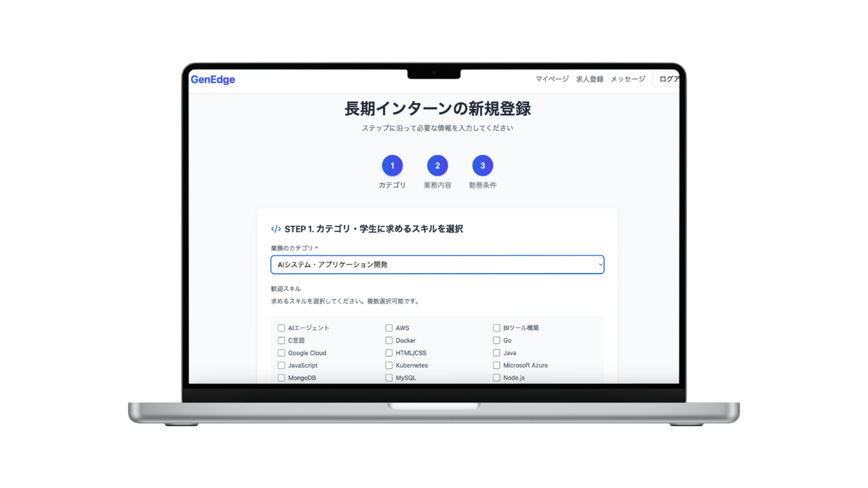Image resolution: width=868 pixels, height=488 pixels.
Task: Enable the JavaScript skill checkbox
Action: pyautogui.click(x=281, y=365)
